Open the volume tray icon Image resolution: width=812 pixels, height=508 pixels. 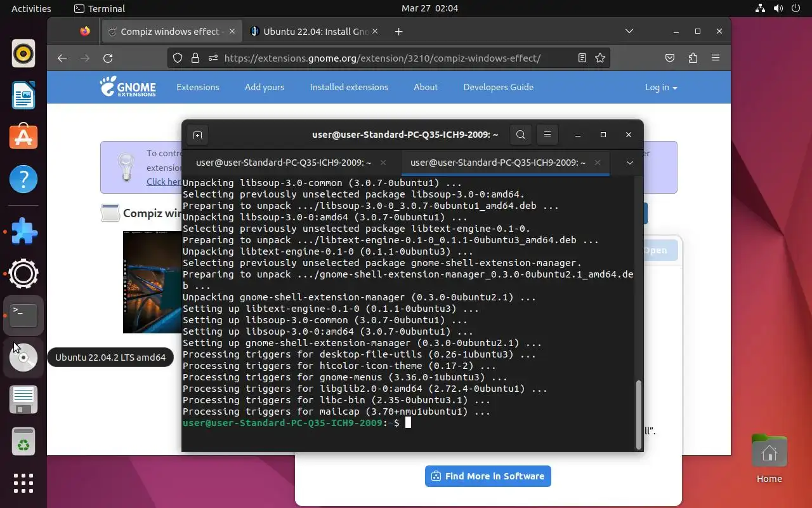778,8
